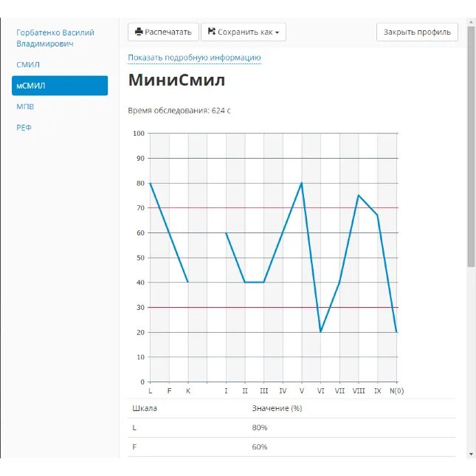The width and height of the screenshot is (476, 476).
Task: Open Показать подробную информацию link
Action: tap(194, 58)
